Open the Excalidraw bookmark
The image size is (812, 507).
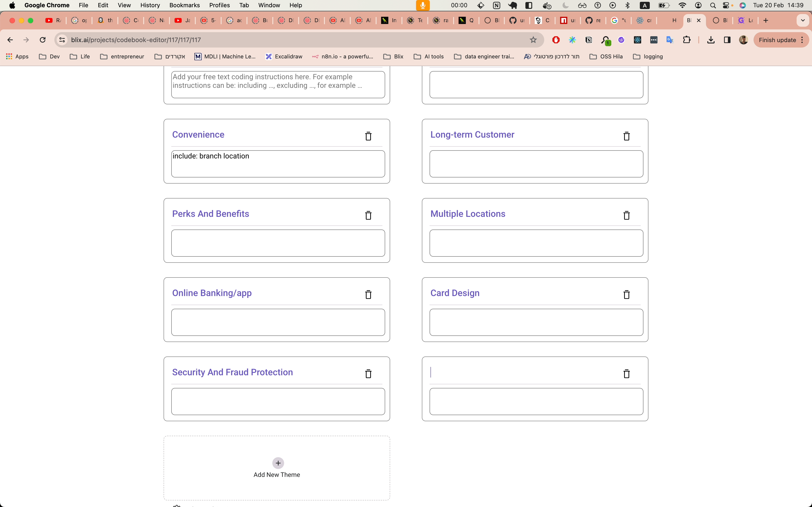[x=284, y=56]
